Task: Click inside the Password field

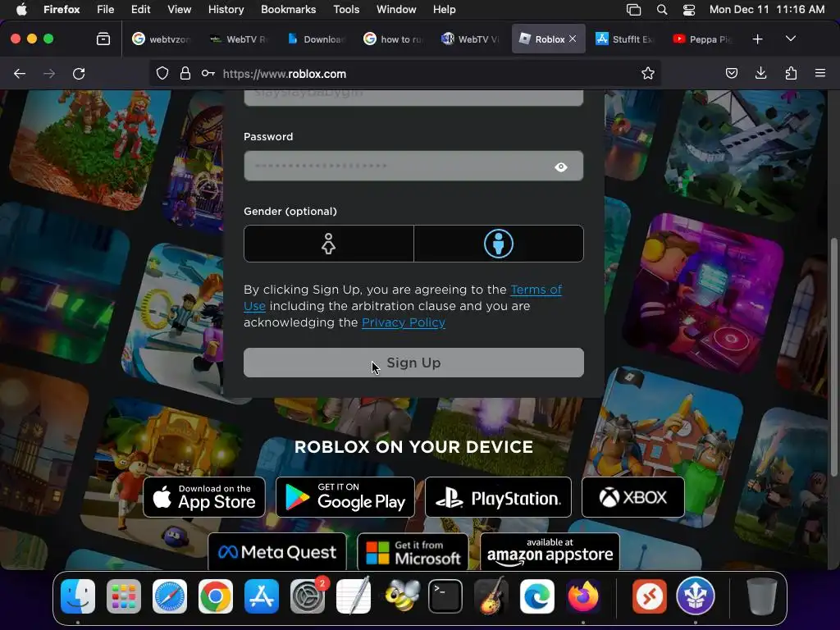Action: pos(413,166)
